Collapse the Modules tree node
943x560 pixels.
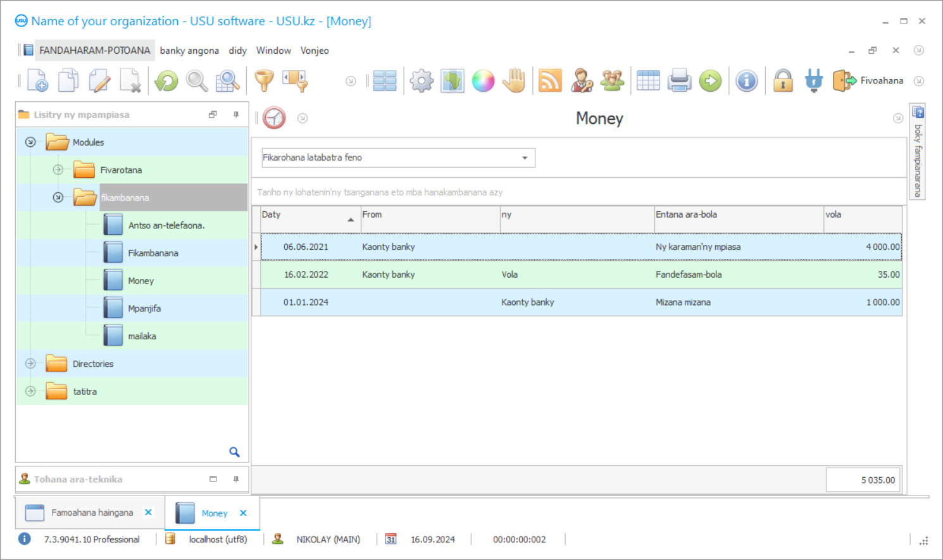[x=30, y=142]
